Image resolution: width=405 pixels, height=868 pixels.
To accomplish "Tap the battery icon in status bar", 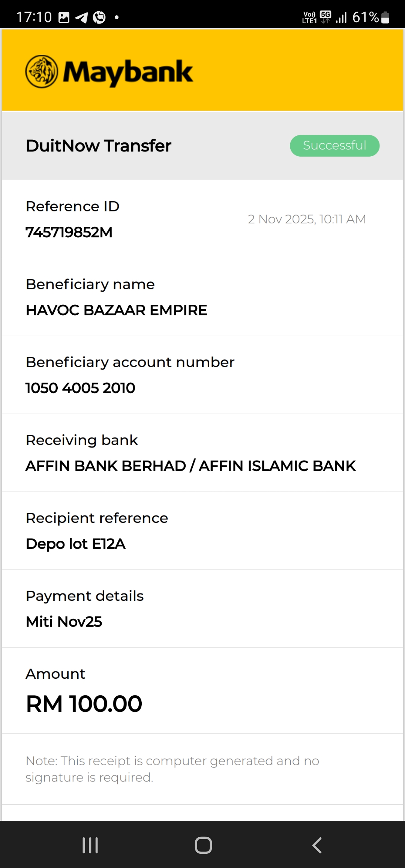I will [385, 17].
